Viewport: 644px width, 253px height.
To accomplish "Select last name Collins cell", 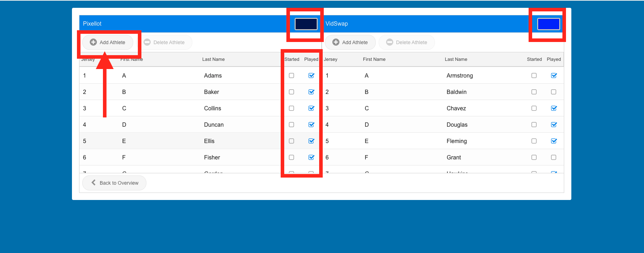I will [213, 108].
